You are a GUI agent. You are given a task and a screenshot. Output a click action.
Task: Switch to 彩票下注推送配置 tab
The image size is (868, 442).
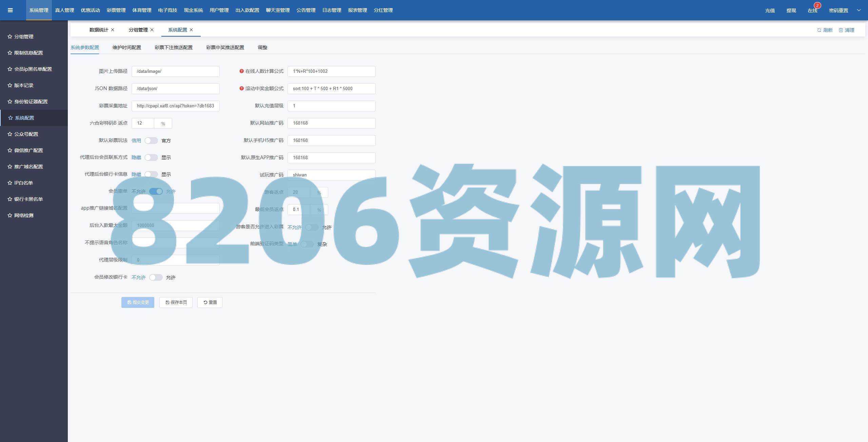(174, 47)
